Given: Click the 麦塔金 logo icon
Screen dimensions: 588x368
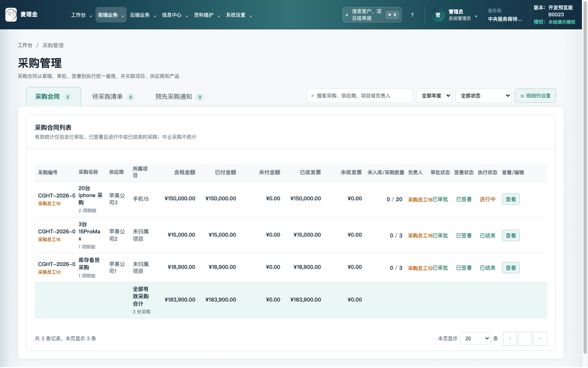Looking at the screenshot, I should pyautogui.click(x=11, y=15).
